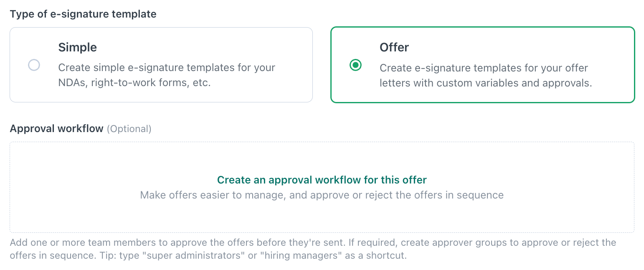Viewport: 644px width, 270px height.
Task: Click the '(Optional)' text beside Approval workflow
Action: 129,129
